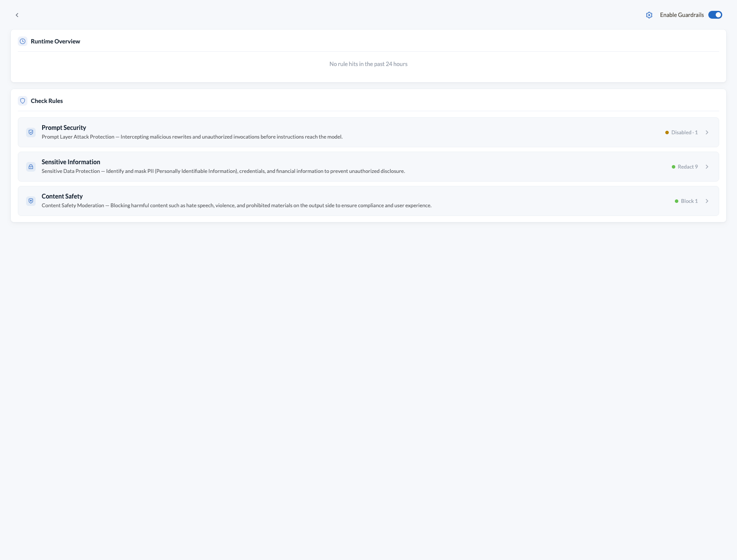
Task: Click the Check Rules shield icon
Action: (23, 101)
